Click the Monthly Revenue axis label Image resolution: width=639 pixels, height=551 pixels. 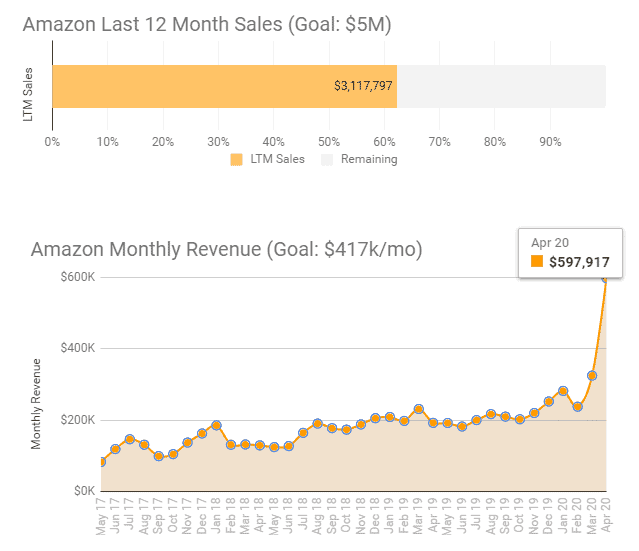[x=37, y=402]
